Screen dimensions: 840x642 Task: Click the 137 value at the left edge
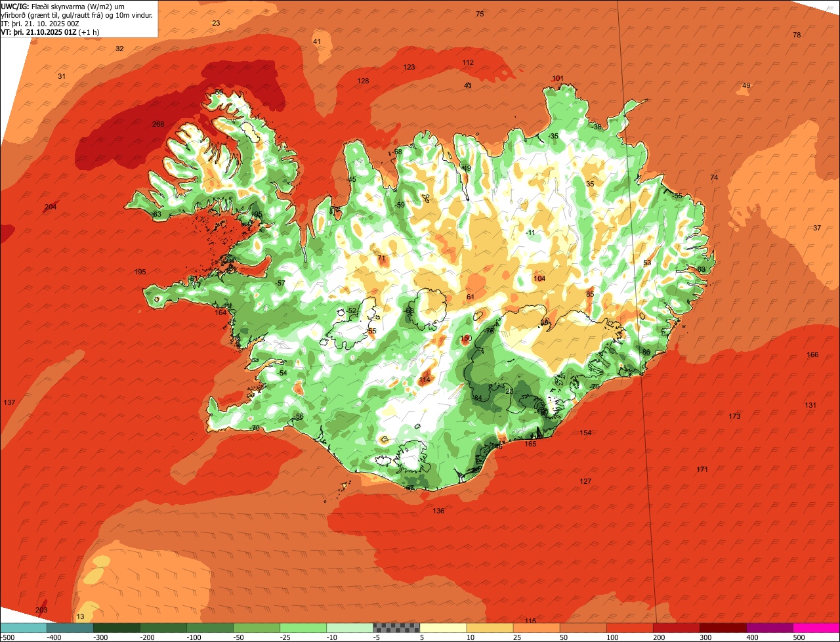coord(9,402)
